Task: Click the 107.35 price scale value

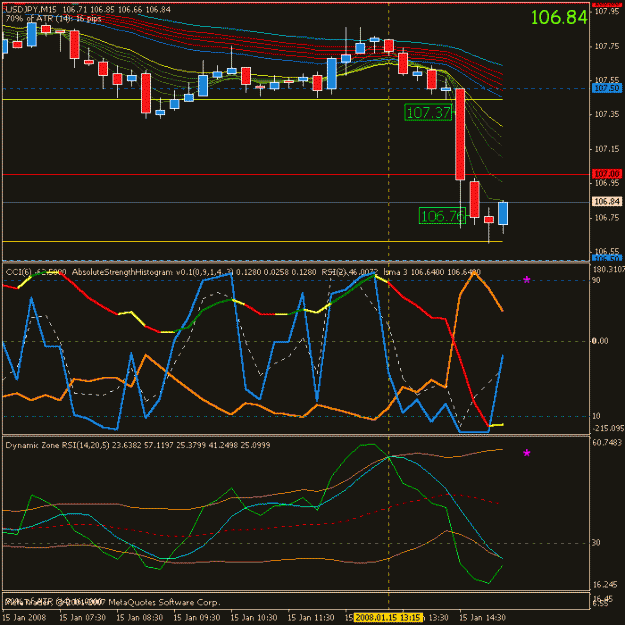Action: click(607, 114)
